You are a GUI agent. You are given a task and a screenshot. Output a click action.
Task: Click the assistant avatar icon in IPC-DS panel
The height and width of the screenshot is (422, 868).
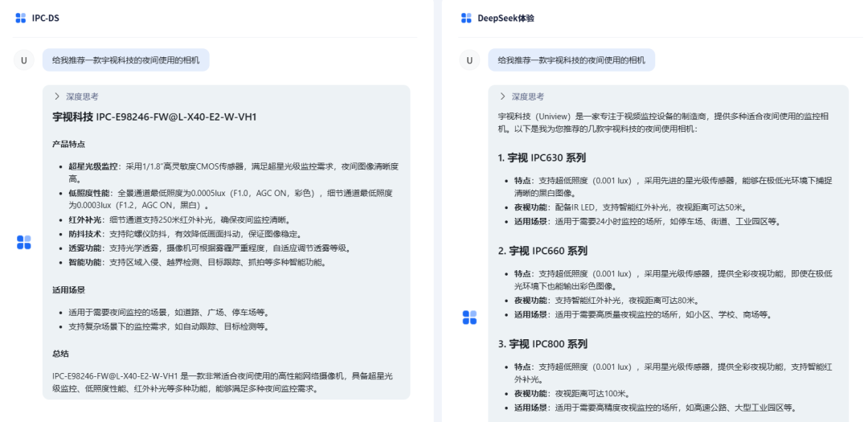click(x=24, y=242)
